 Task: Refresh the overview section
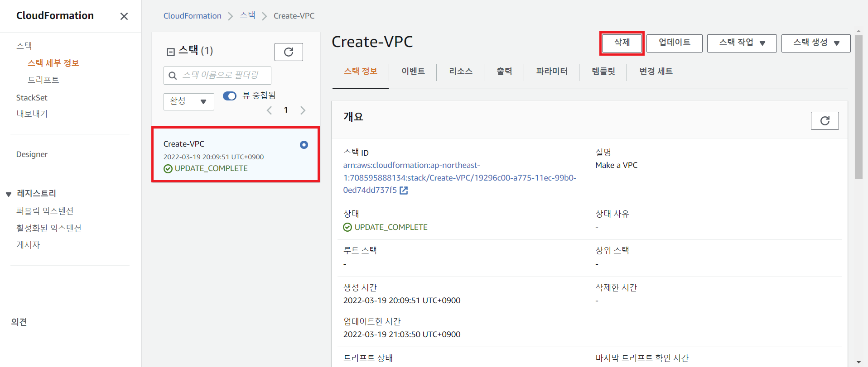pyautogui.click(x=825, y=121)
